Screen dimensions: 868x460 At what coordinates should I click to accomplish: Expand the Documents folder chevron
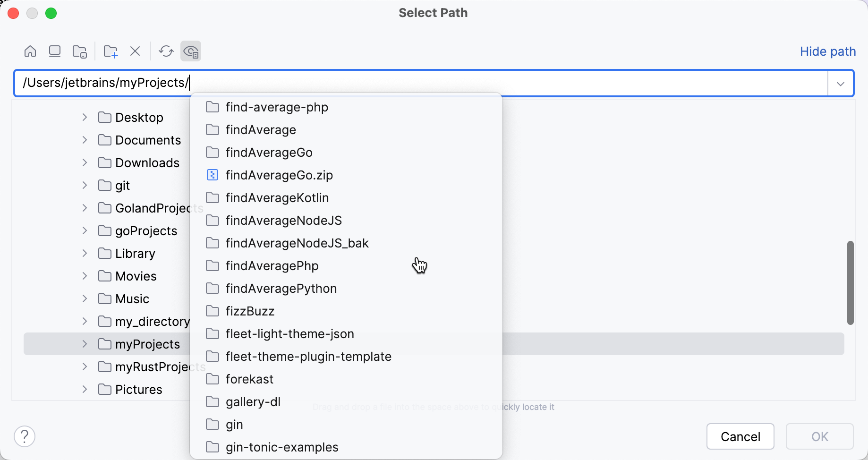point(85,140)
